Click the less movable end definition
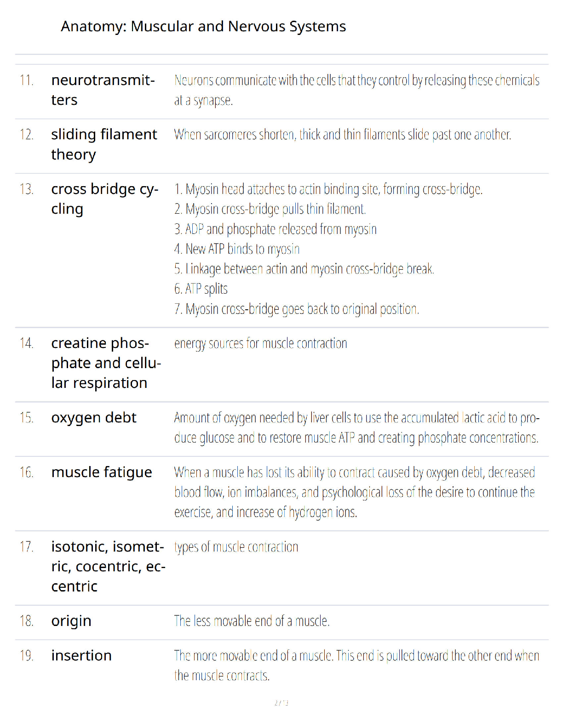The height and width of the screenshot is (728, 563). 252,621
